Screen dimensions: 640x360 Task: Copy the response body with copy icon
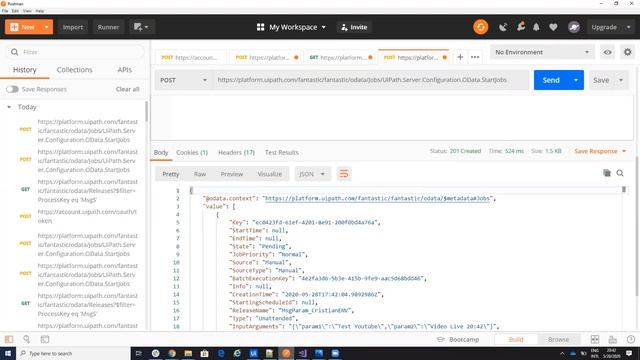coord(607,173)
